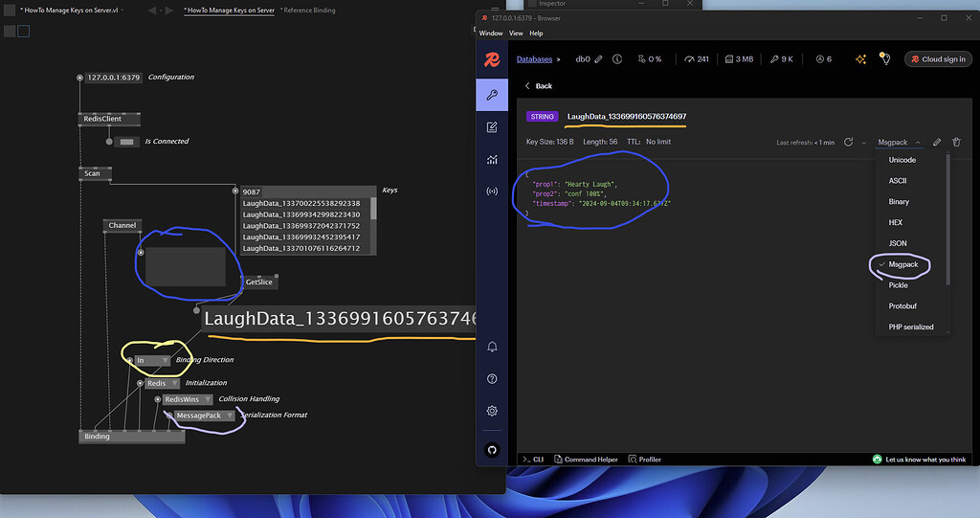Open Serialization Format MessagePack dropdown
Viewport: 980px width, 518px height.
pos(205,416)
